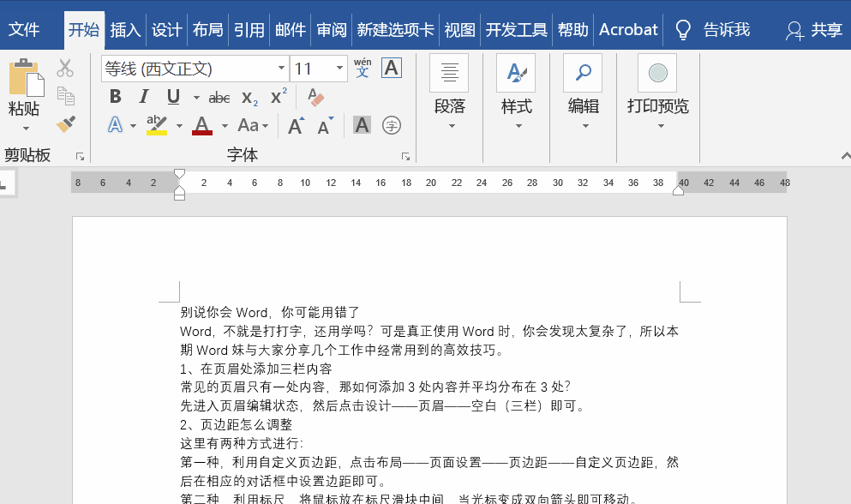Click the Grow Font icon

click(x=294, y=125)
